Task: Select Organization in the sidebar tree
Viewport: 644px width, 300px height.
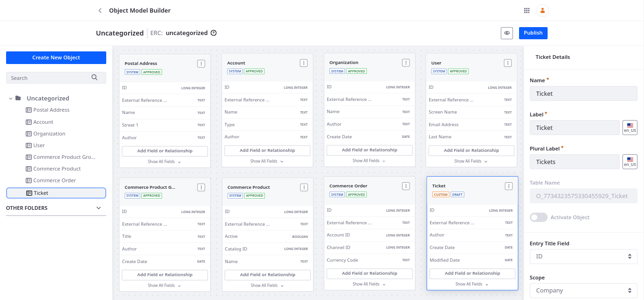Action: coord(49,134)
